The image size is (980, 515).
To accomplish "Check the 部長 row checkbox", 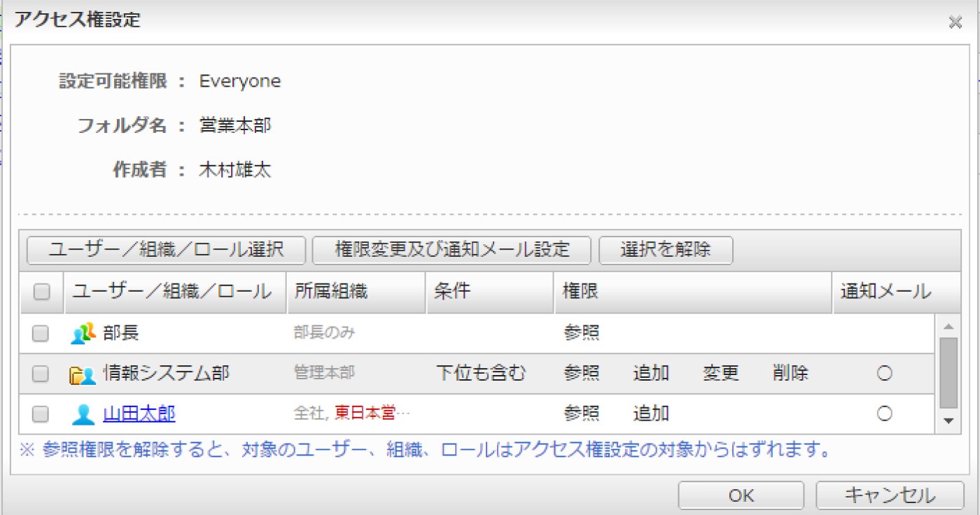I will (41, 334).
